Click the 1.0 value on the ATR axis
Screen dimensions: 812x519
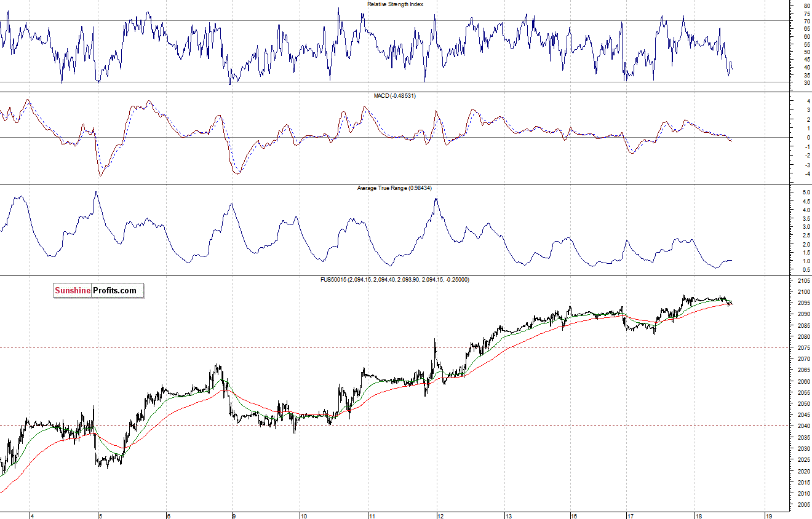(x=805, y=261)
